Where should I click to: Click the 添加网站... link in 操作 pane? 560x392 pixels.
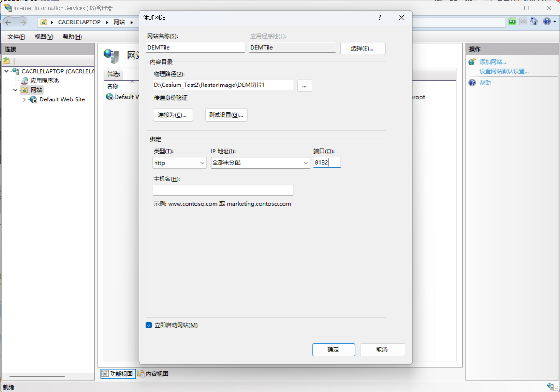point(493,62)
